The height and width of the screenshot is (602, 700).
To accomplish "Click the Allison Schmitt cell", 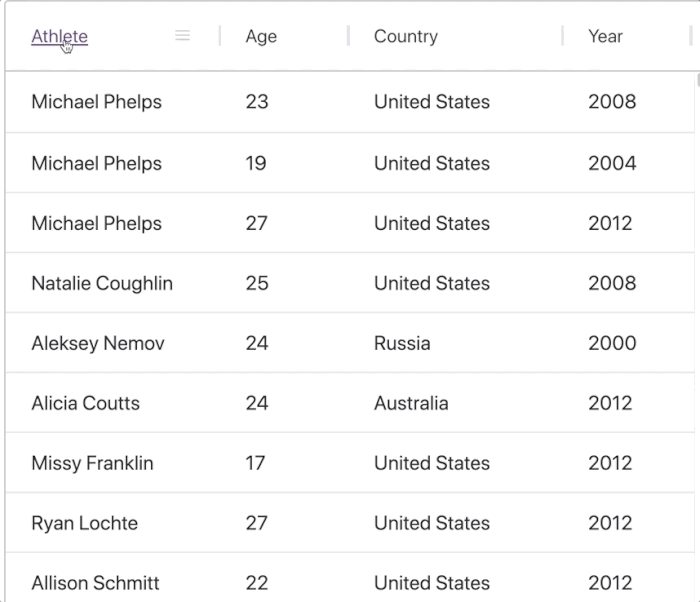I will 95,583.
